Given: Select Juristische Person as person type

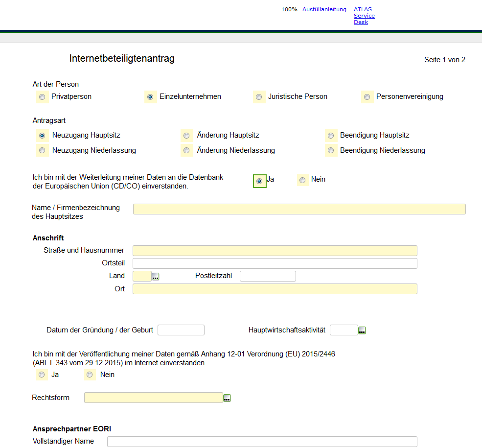Looking at the screenshot, I should point(259,97).
